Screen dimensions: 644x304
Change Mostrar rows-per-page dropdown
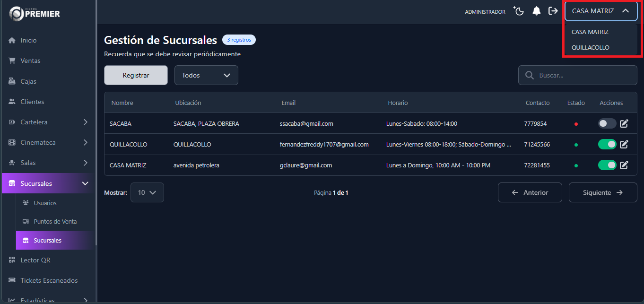click(147, 193)
